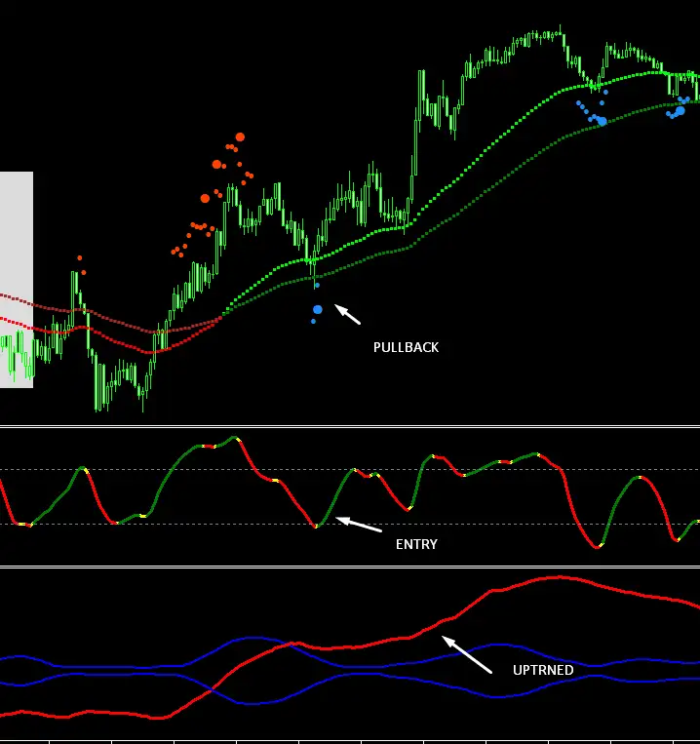The image size is (700, 744).
Task: Click the tall green candle at chart's highest price
Action: pos(561,31)
